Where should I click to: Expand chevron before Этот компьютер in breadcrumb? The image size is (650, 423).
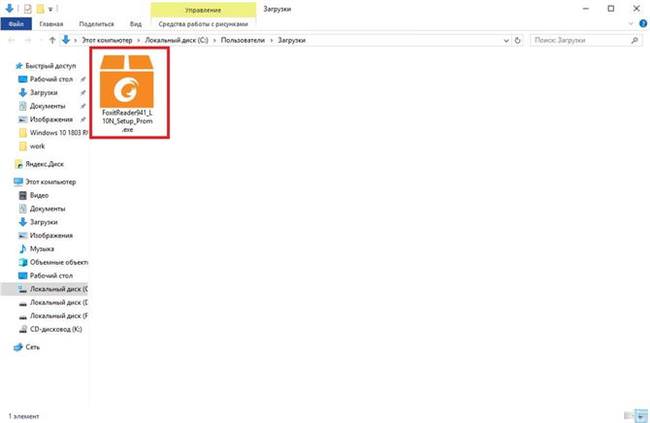pyautogui.click(x=75, y=40)
